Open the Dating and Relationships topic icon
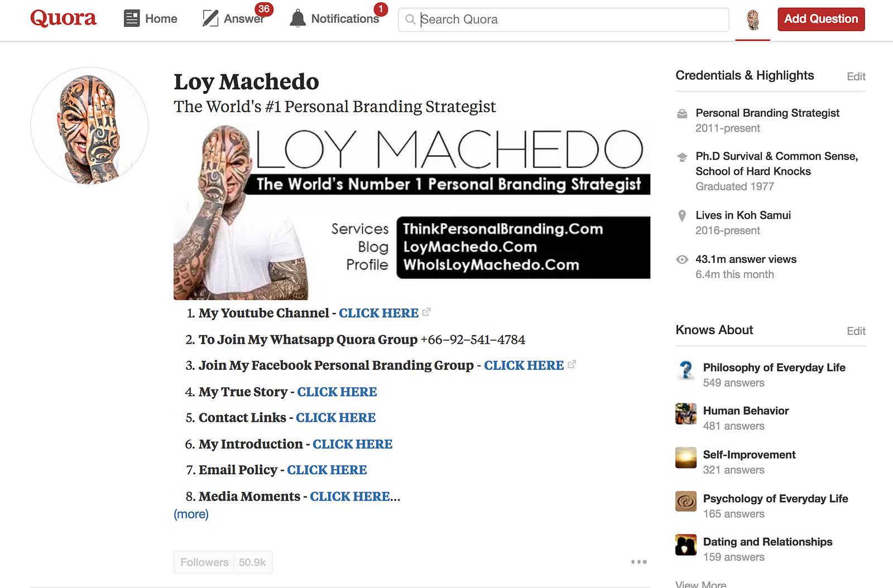 [x=686, y=545]
